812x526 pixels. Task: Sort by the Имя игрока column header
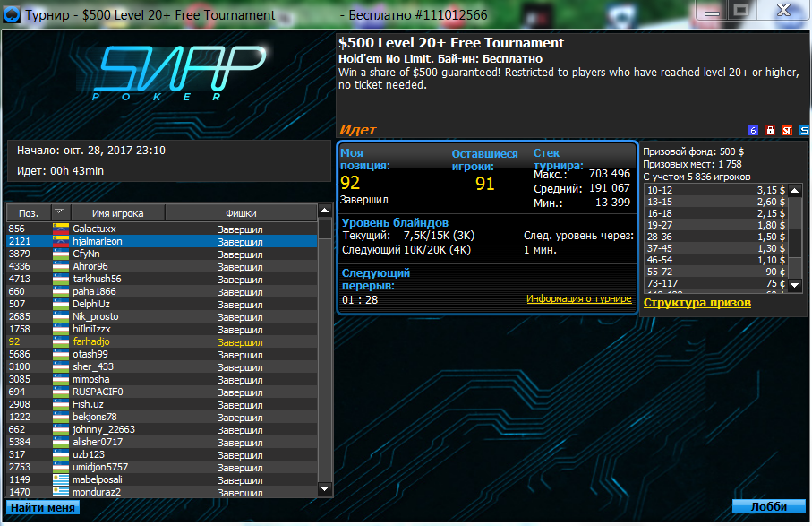[x=117, y=213]
